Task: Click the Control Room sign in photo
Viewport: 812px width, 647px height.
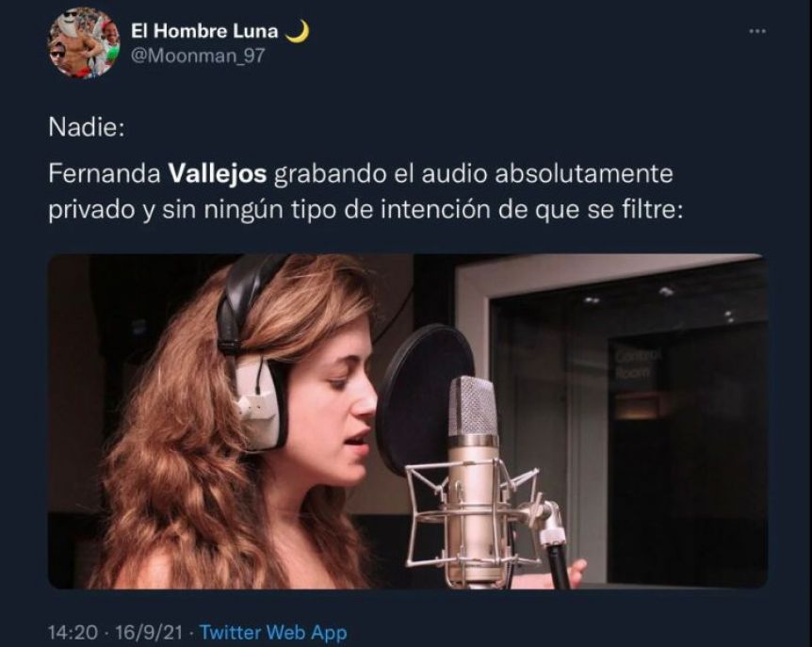Action: tap(633, 364)
